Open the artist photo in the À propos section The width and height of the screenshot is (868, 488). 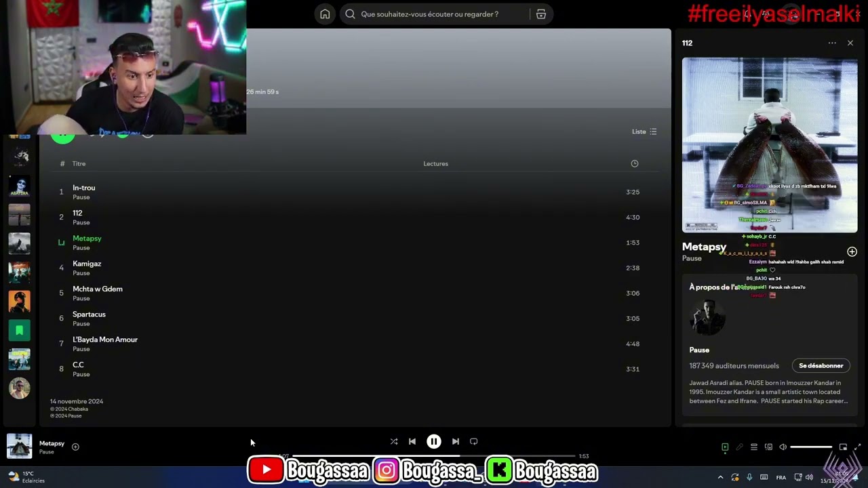[x=707, y=317]
